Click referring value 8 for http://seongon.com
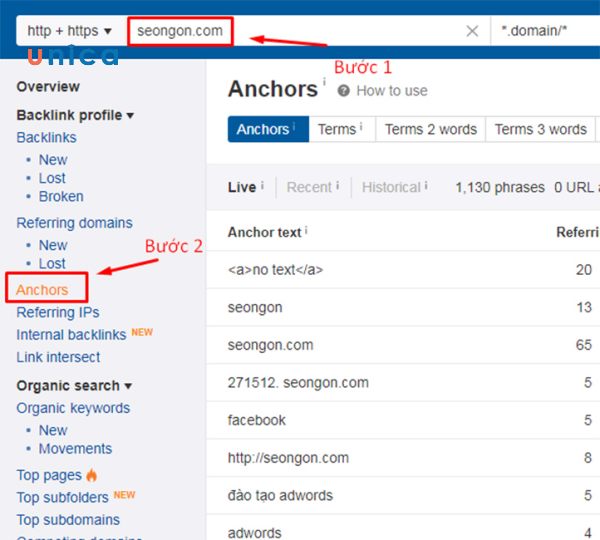This screenshot has height=540, width=600. pyautogui.click(x=588, y=457)
